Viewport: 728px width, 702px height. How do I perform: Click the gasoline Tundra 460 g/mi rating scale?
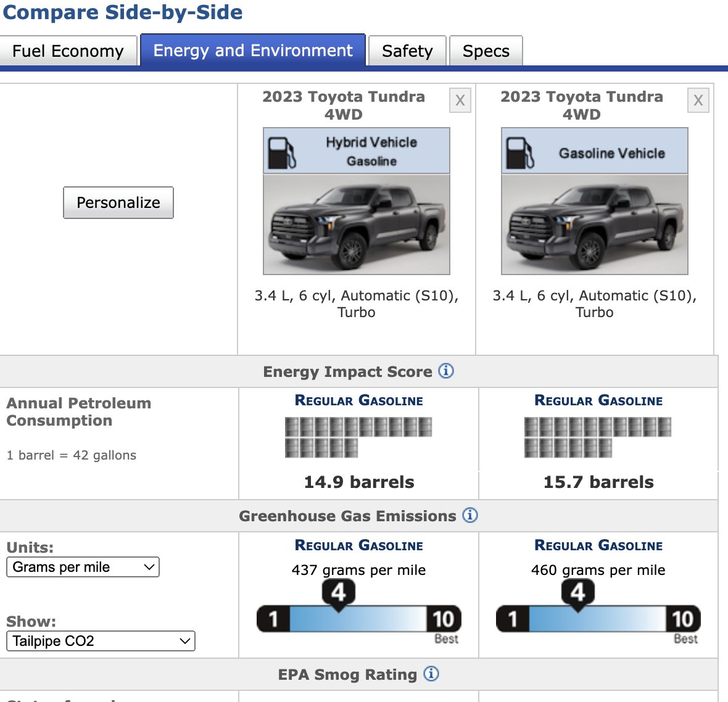[x=598, y=610]
